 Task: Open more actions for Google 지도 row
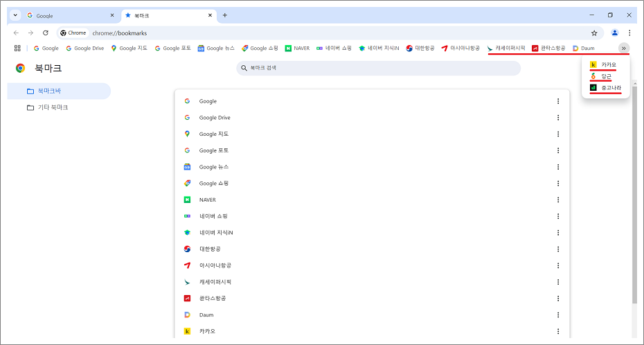(x=557, y=134)
